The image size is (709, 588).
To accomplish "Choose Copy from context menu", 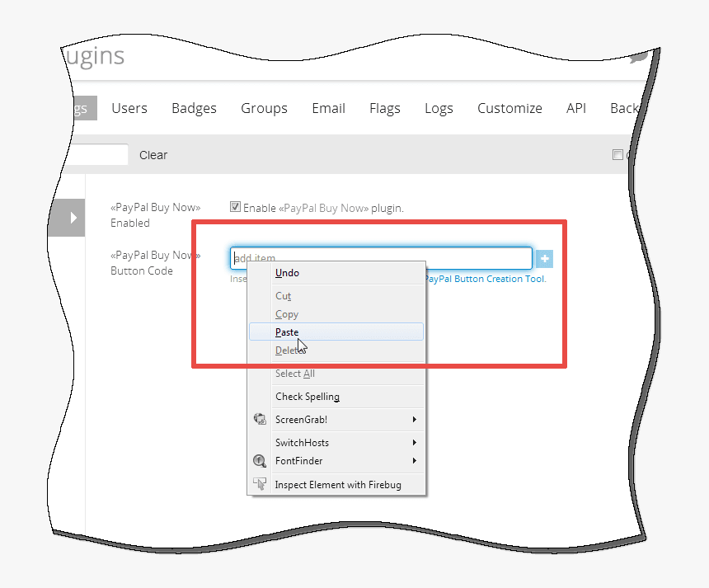I will tap(336, 314).
